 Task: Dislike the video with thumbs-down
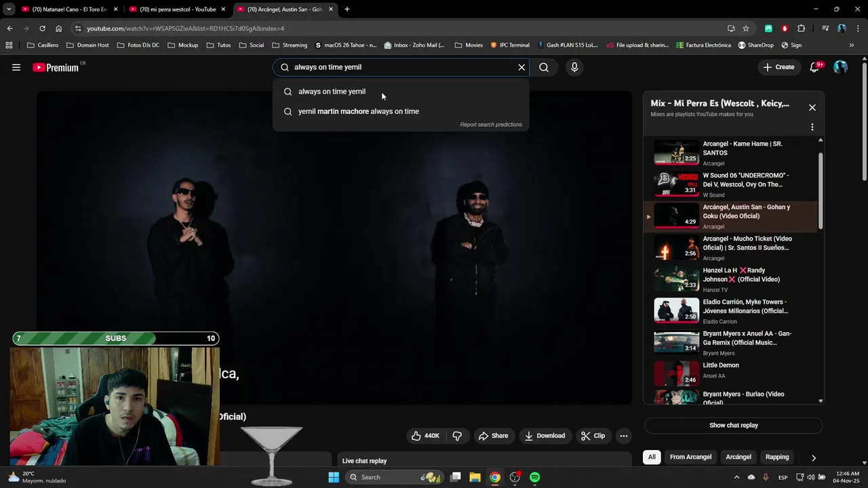457,436
